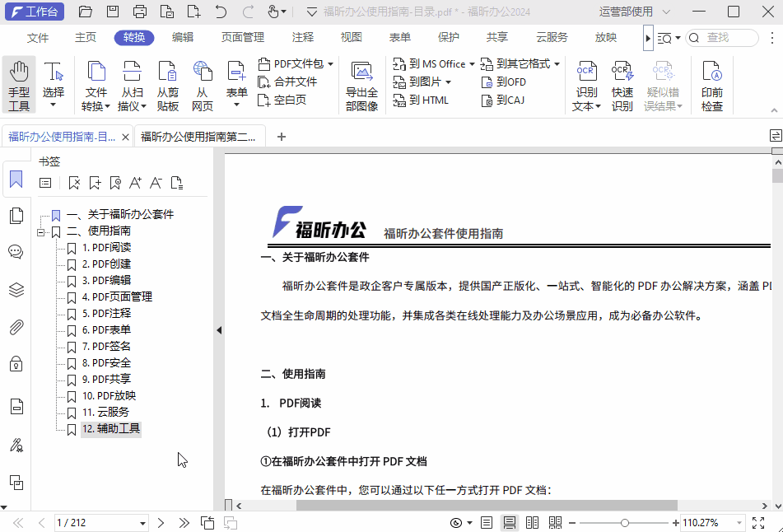Toggle full screen mode at bottom right

pyautogui.click(x=759, y=521)
